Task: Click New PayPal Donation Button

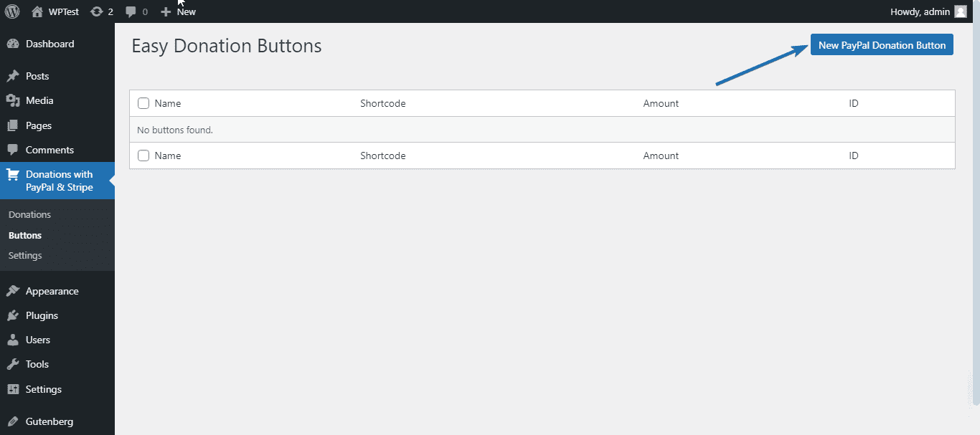Action: 882,44
